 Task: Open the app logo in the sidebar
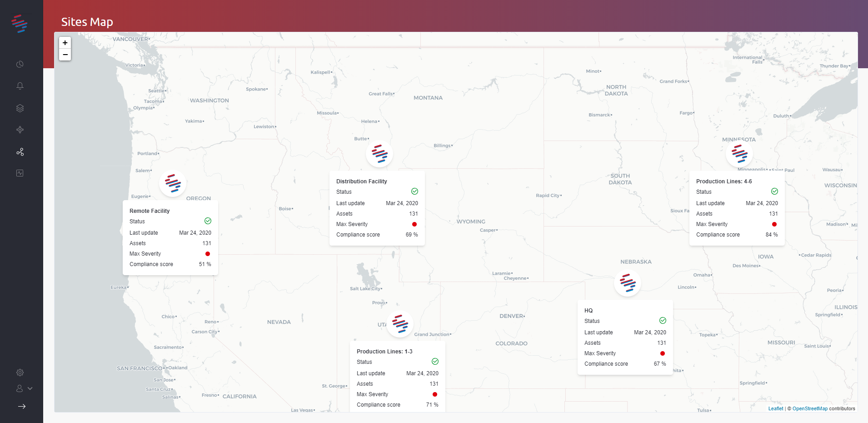tap(20, 24)
